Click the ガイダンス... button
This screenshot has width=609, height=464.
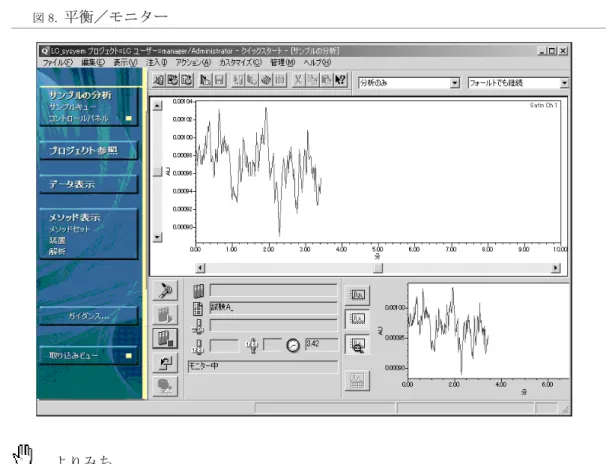[x=89, y=316]
